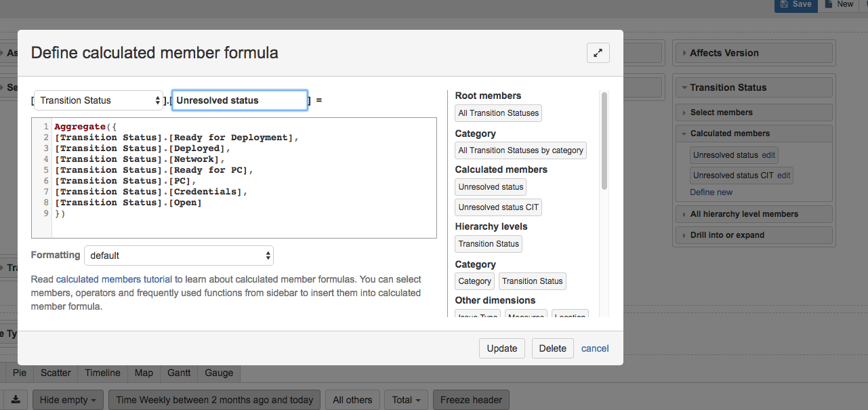This screenshot has height=410, width=868.
Task: Open the Total dropdown
Action: coord(405,399)
